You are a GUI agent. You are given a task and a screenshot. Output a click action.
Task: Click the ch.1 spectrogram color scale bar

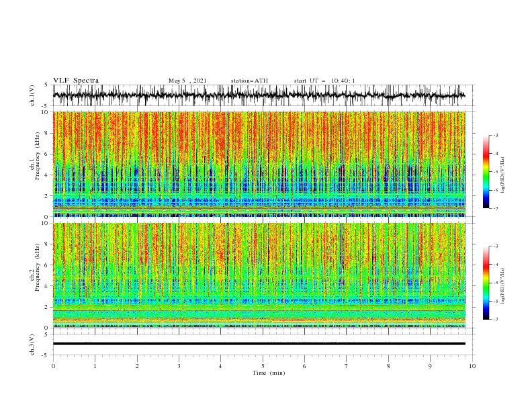point(486,171)
